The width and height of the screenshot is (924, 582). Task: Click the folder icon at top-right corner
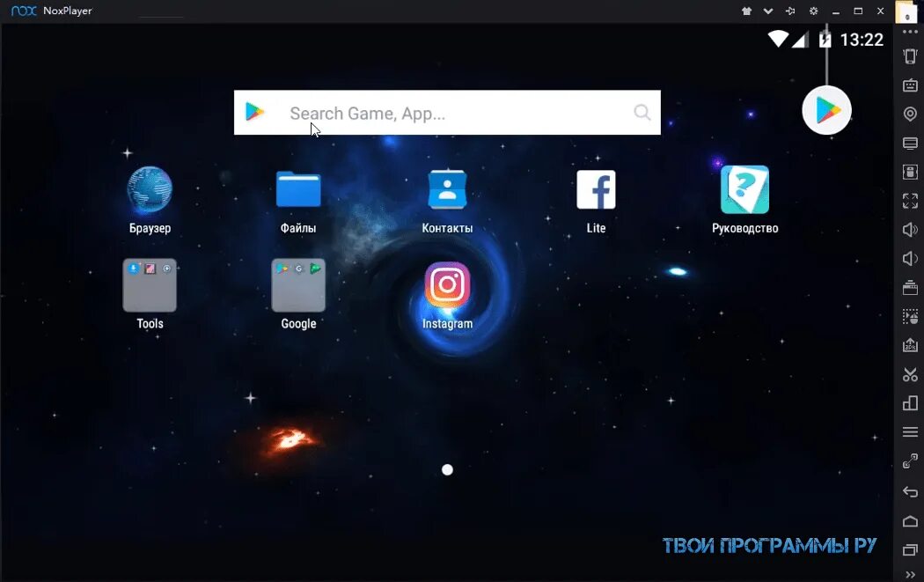(x=906, y=11)
